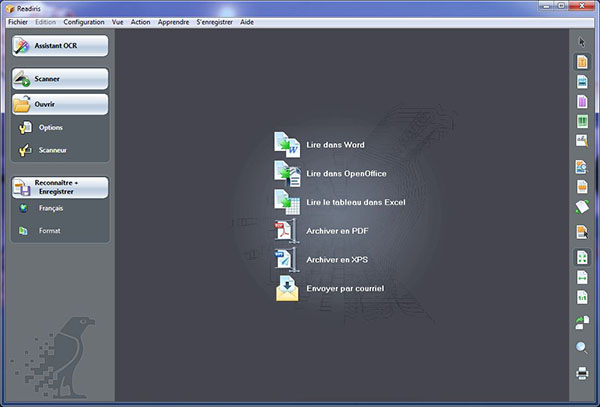Viewport: 600px width, 407px height.
Task: Open scan Options in left panel
Action: coord(50,128)
